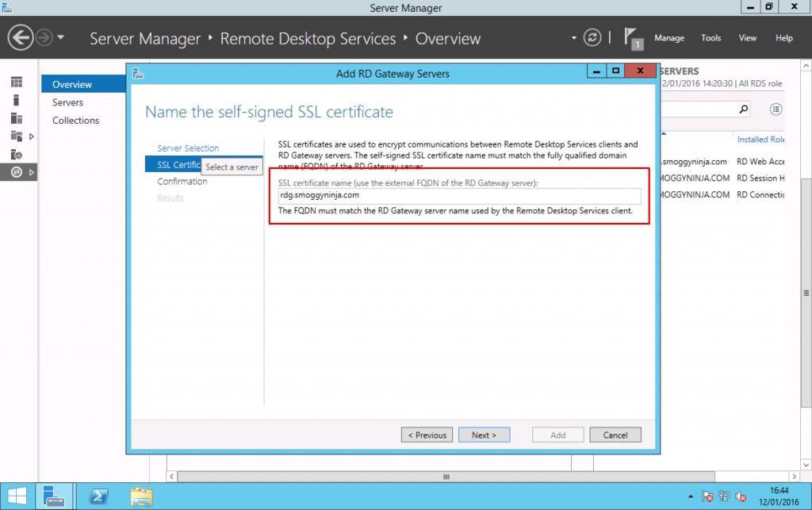Open Windows PowerShell from the taskbar
Viewport: 812px width, 510px height.
pos(98,496)
